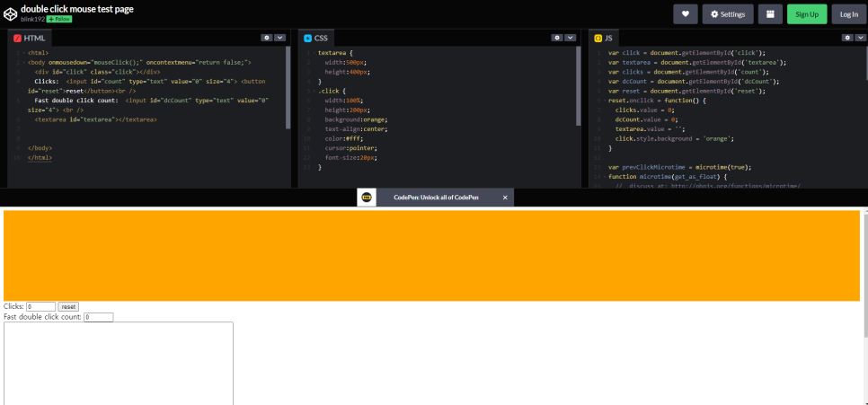Open pen Settings
868x405 pixels.
(x=728, y=14)
